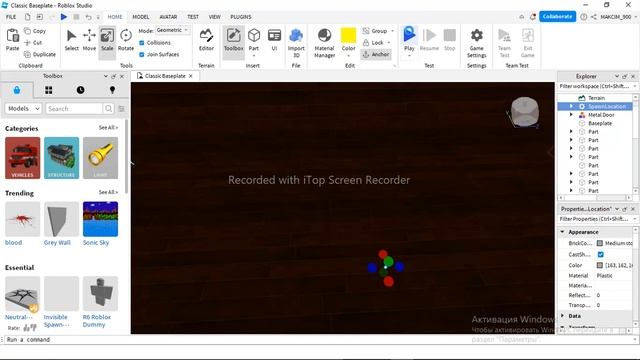Screen dimensions: 640x360
Task: Open Toolbox search filter options icon
Action: [x=121, y=109]
